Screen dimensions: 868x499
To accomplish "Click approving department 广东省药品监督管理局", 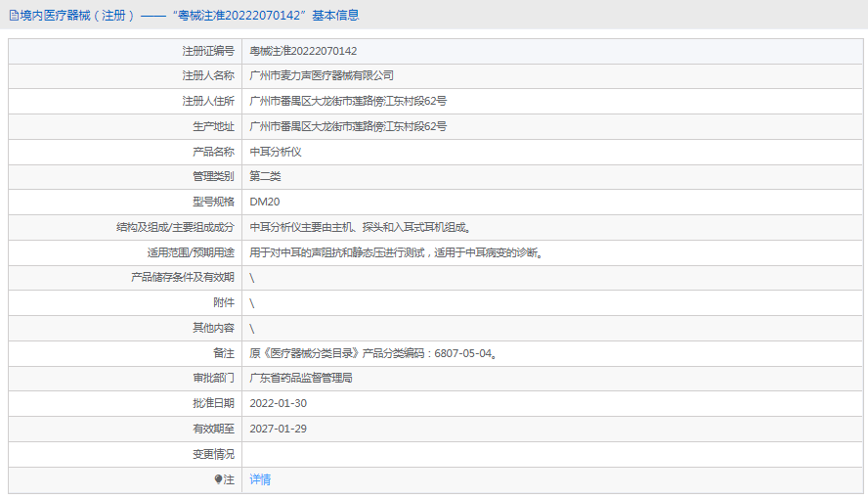I will (x=301, y=379).
